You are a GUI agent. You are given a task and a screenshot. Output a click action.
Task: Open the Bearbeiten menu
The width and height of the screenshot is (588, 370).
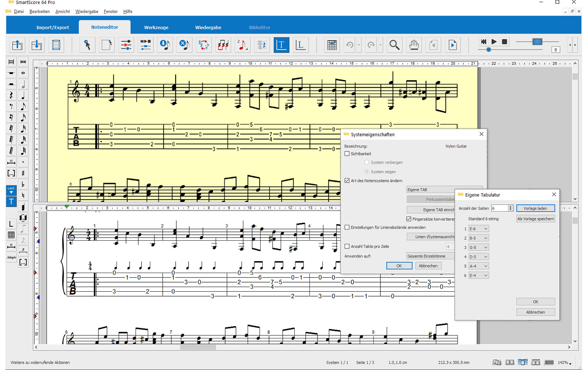point(39,11)
